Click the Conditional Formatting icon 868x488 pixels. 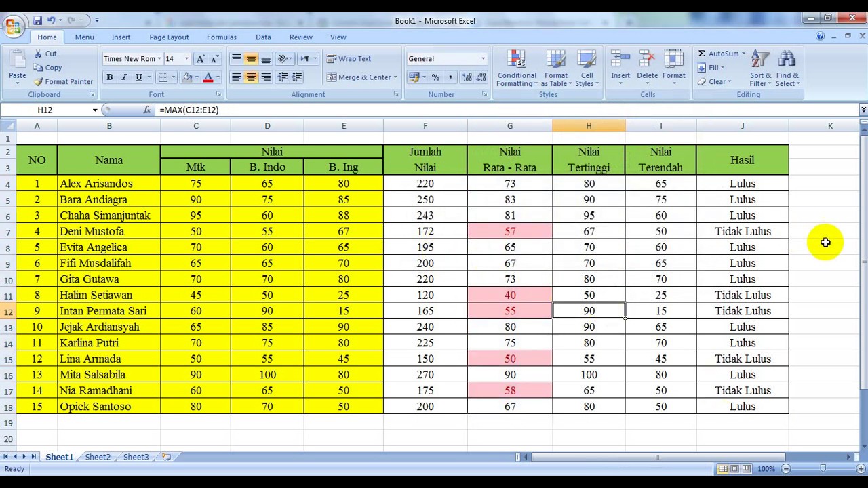click(x=516, y=61)
